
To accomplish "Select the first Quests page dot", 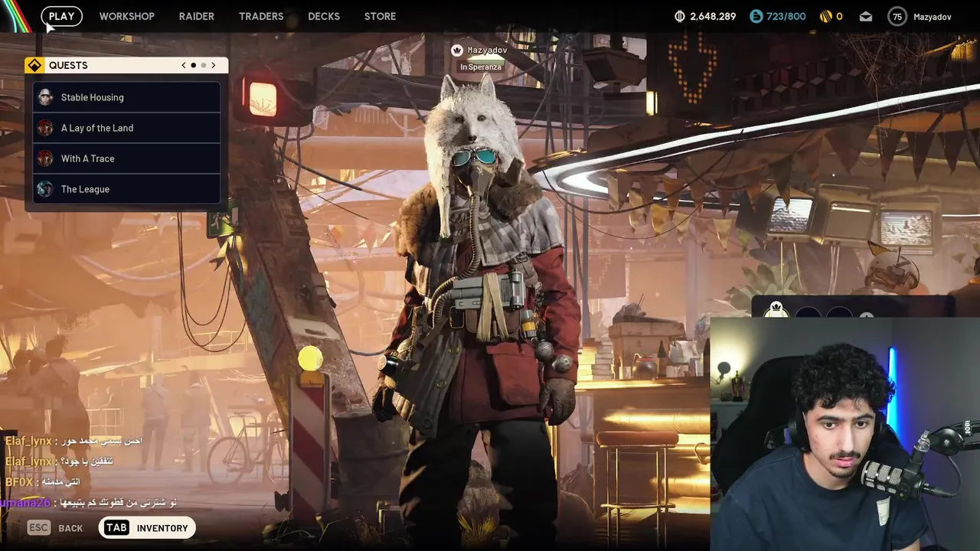I will click(x=193, y=65).
